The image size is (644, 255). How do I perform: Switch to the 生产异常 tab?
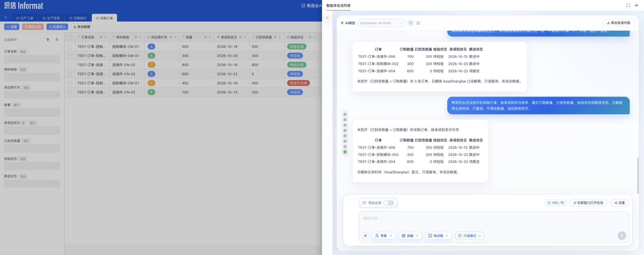(52, 18)
